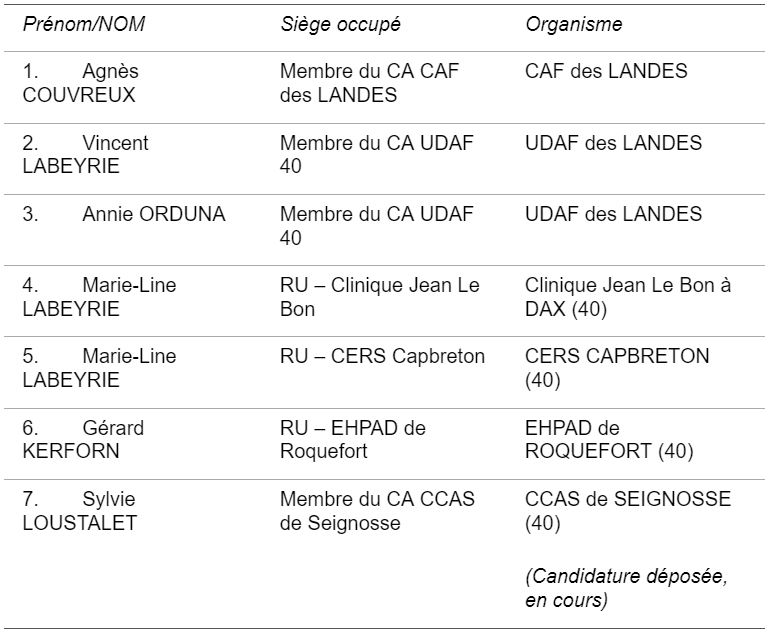770x634 pixels.
Task: Select Marie-Line LABEYRIE in row 4
Action: tap(98, 297)
